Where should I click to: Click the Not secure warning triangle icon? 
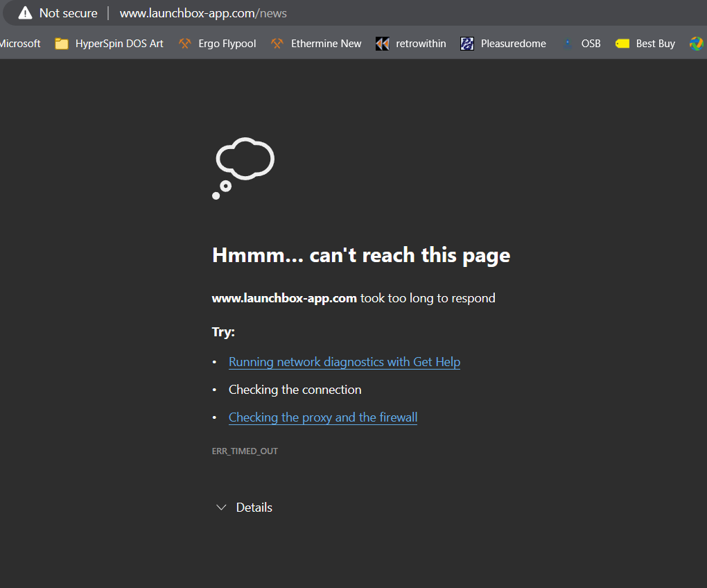[x=25, y=13]
